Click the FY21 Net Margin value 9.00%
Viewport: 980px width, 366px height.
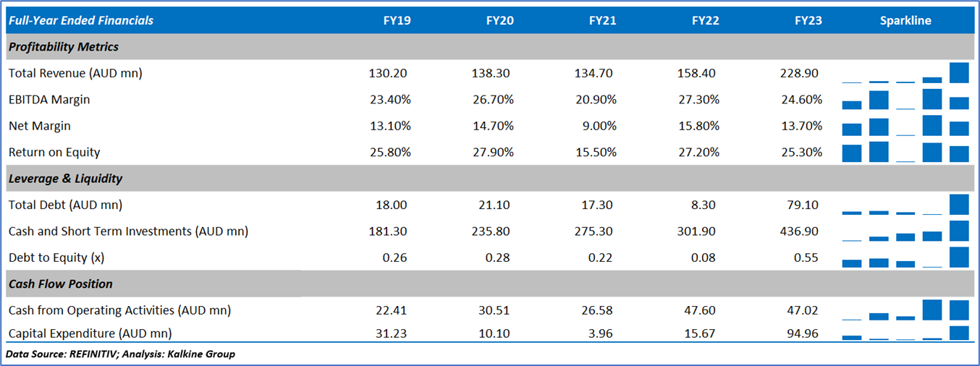coord(600,126)
